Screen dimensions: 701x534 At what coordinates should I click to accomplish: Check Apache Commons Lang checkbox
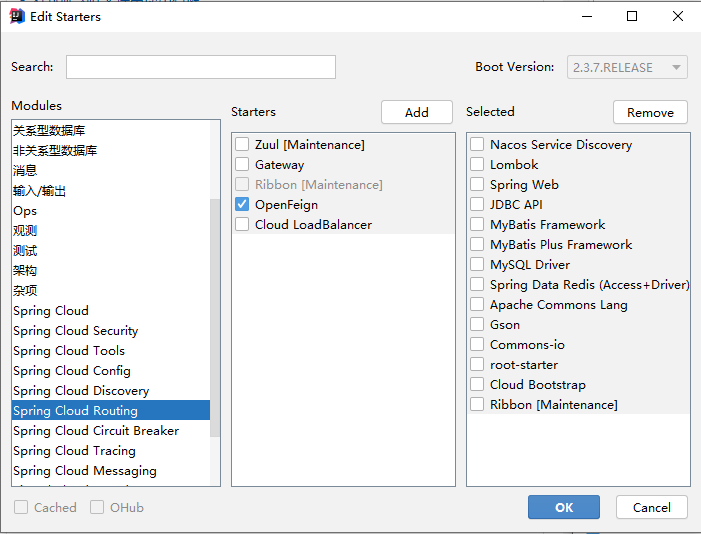tap(477, 305)
